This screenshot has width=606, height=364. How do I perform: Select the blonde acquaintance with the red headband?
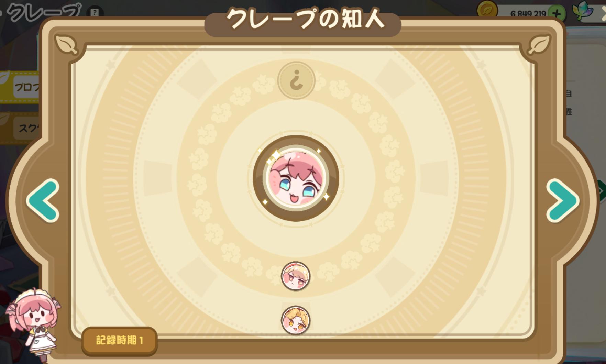click(296, 276)
